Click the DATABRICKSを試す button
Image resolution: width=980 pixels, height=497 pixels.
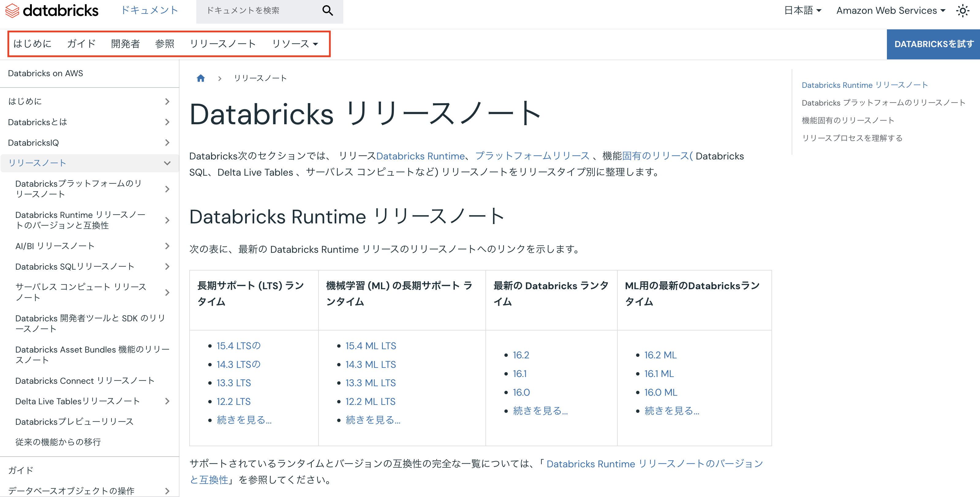click(933, 44)
